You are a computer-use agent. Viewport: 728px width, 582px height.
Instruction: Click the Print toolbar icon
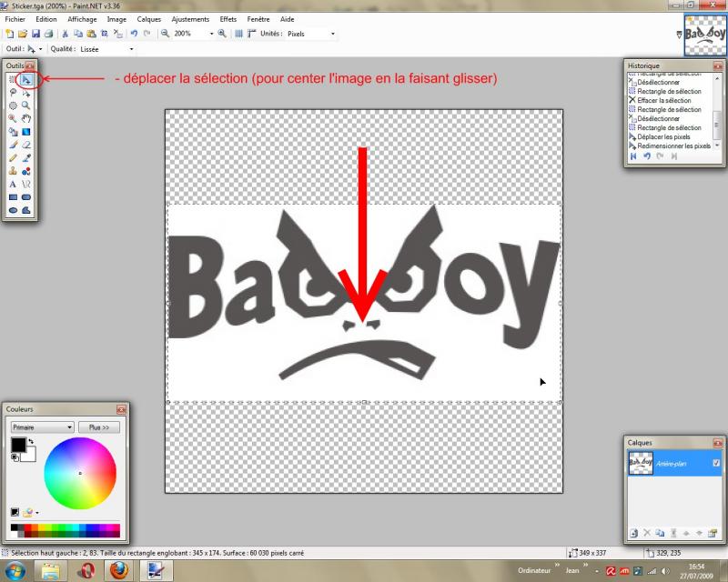coord(48,34)
